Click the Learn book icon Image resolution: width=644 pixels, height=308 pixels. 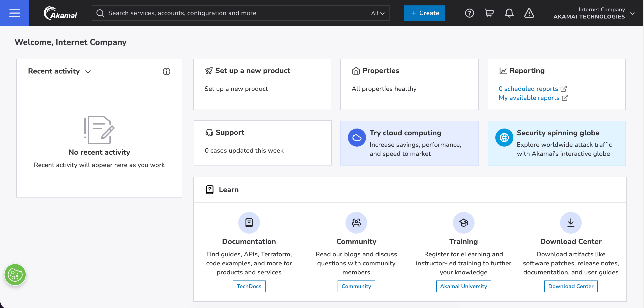(x=210, y=190)
